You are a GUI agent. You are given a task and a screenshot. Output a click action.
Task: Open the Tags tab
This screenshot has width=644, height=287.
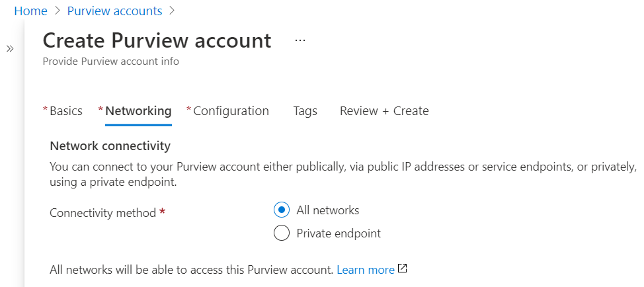tap(305, 111)
